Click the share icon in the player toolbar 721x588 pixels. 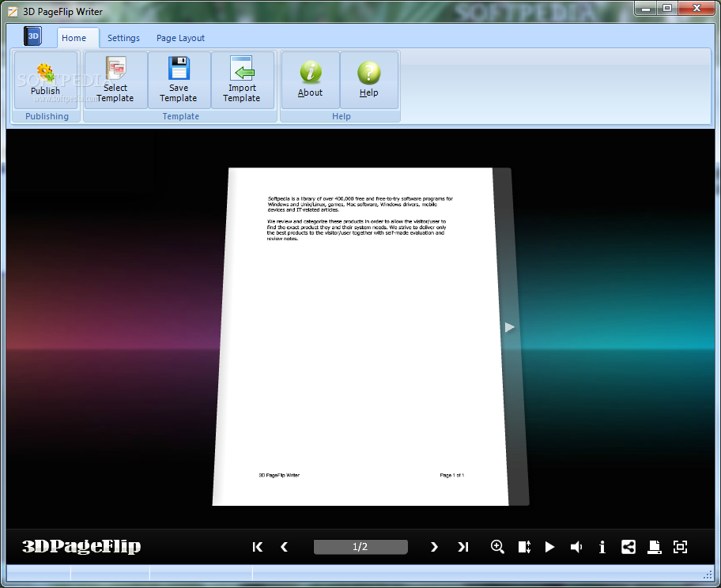coord(629,547)
